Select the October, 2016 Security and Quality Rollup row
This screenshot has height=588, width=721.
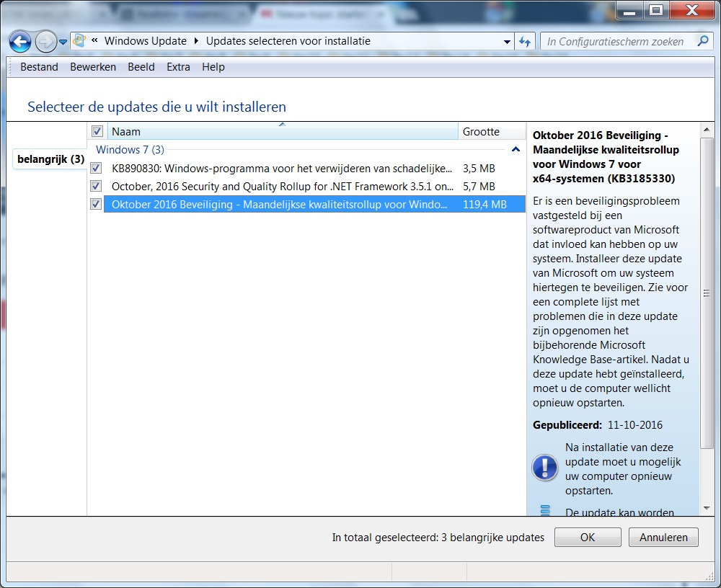pyautogui.click(x=314, y=186)
